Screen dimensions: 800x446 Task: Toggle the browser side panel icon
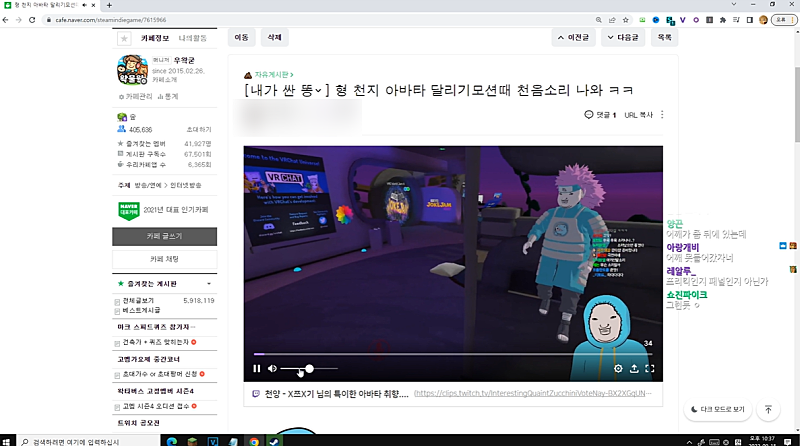[749, 20]
